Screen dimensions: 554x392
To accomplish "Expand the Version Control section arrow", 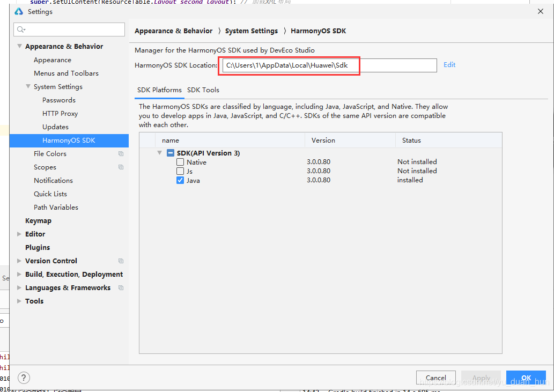I will click(x=19, y=261).
